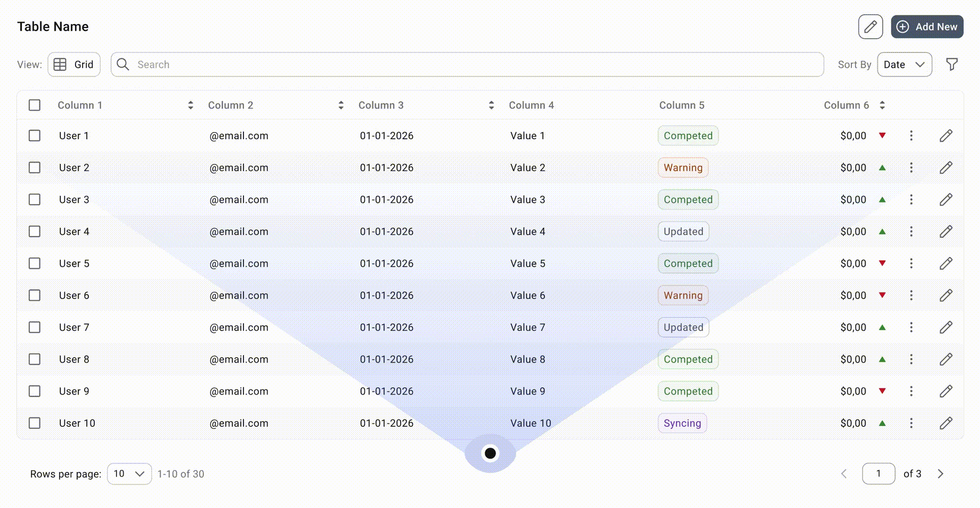Click the 1-10 of 30 range label

point(181,474)
